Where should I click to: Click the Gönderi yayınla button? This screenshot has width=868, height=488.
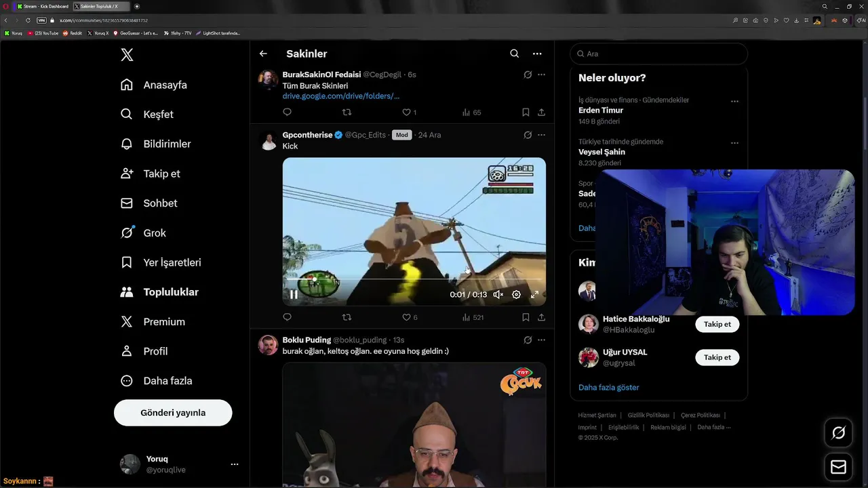click(173, 413)
